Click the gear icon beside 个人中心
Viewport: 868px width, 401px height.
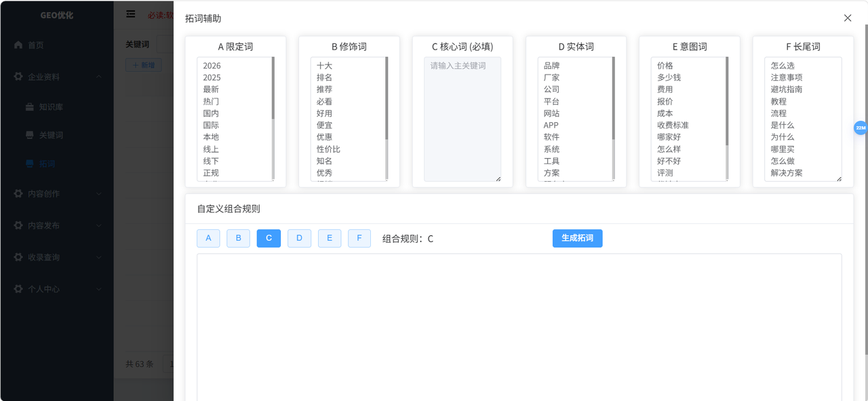[18, 288]
